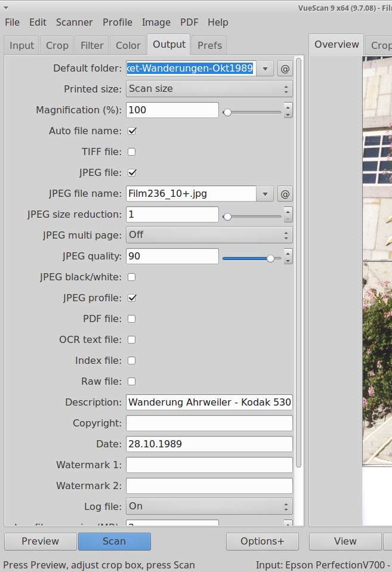This screenshot has width=392, height=572.
Task: Click the Options+ button
Action: click(262, 542)
